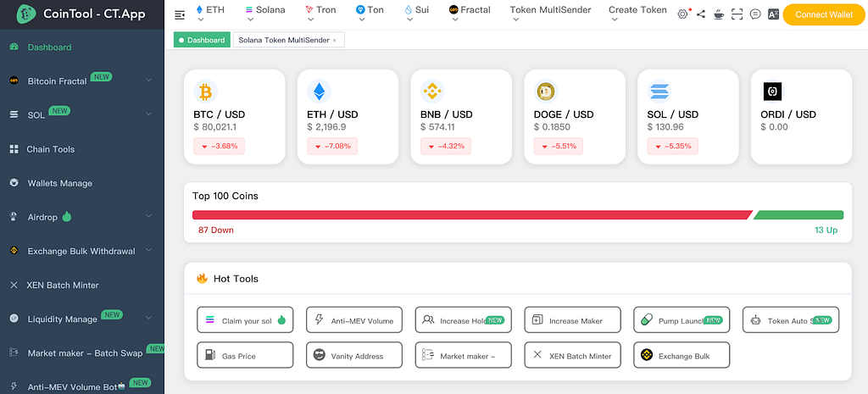
Task: Click the Wallets Manage wallet icon
Action: (x=14, y=183)
